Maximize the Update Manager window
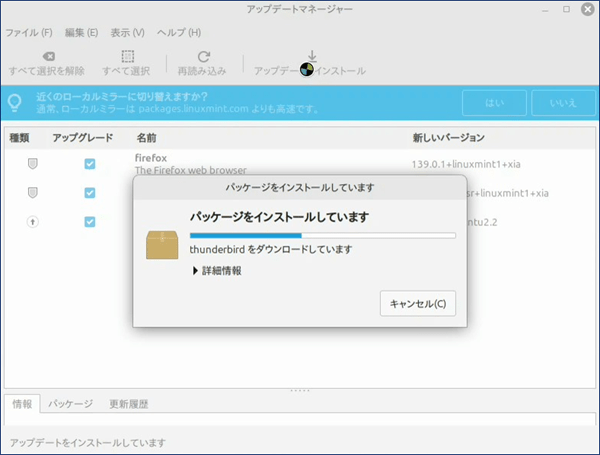600x455 pixels. tap(566, 9)
